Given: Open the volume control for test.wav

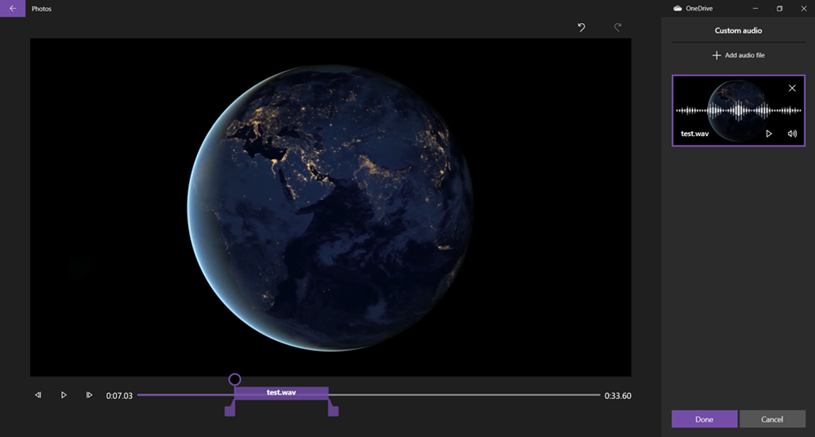Looking at the screenshot, I should pos(792,133).
